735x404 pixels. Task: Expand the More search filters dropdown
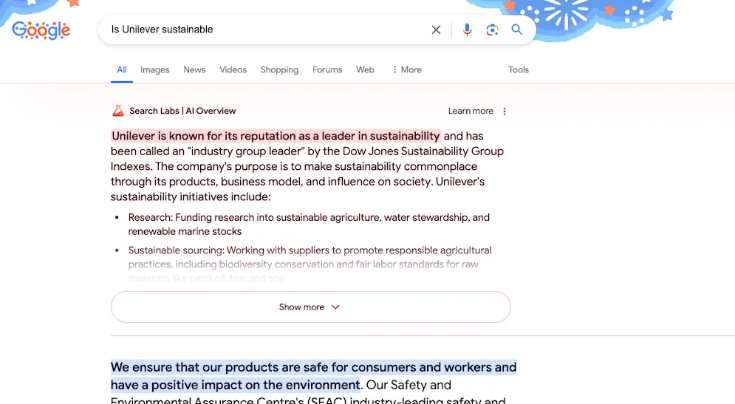[x=406, y=70]
